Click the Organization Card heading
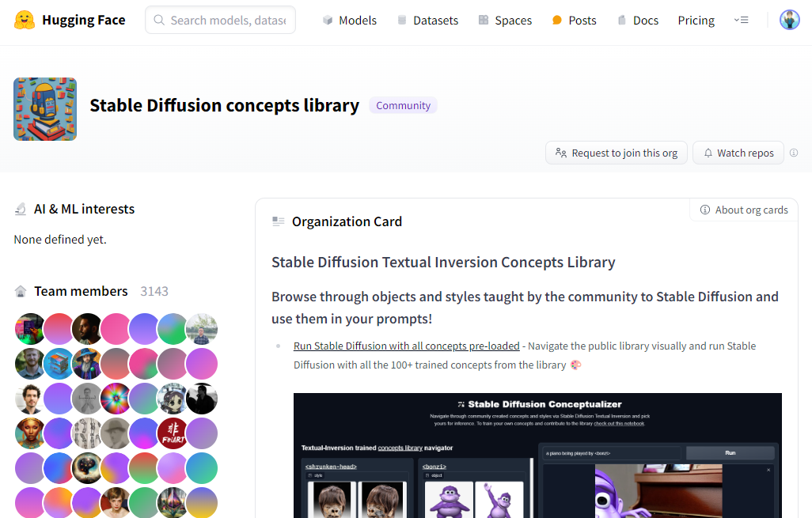The height and width of the screenshot is (518, 812). [347, 221]
